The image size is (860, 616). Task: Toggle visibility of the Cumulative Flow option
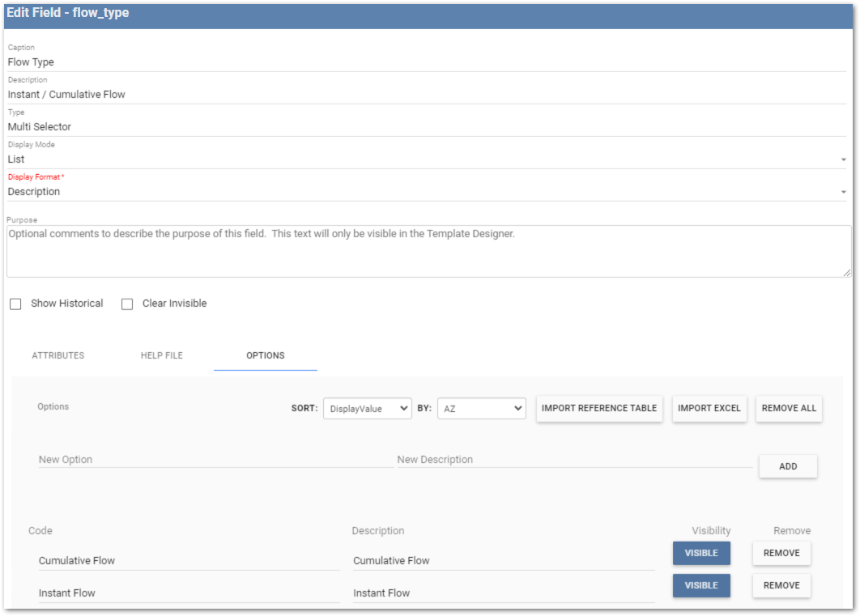(701, 553)
